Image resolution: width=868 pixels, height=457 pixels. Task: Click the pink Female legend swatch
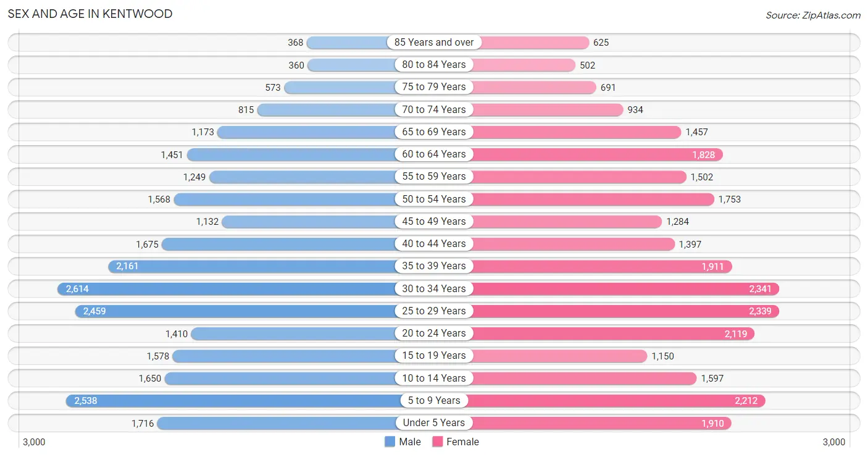point(438,442)
